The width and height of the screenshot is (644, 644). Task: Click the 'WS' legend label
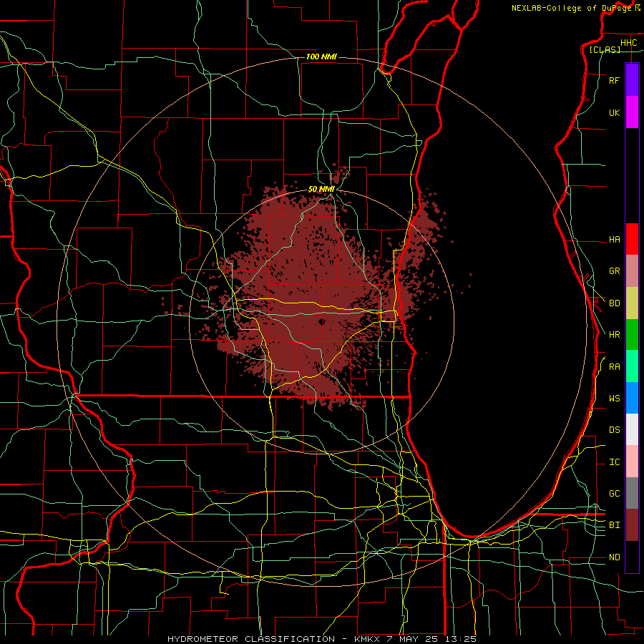[615, 398]
